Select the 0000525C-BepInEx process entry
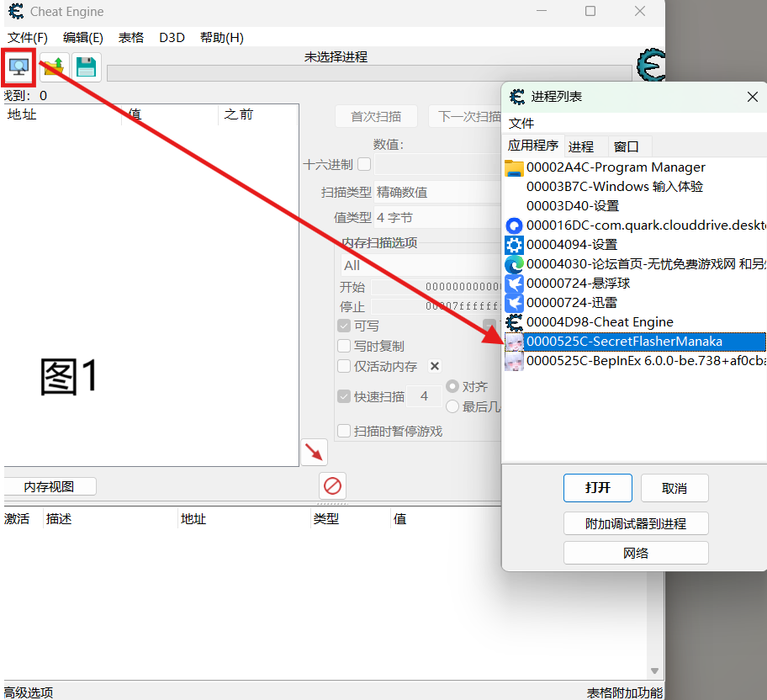Image resolution: width=767 pixels, height=700 pixels. (x=635, y=361)
